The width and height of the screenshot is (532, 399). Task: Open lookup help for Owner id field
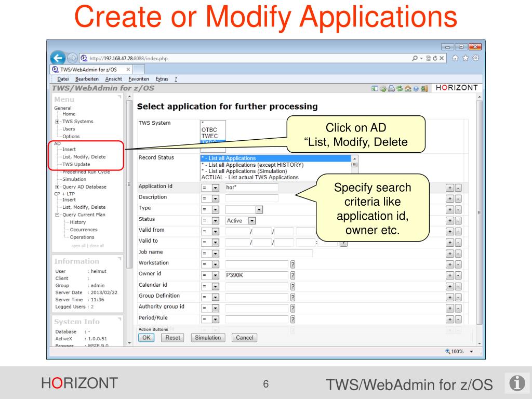(292, 275)
